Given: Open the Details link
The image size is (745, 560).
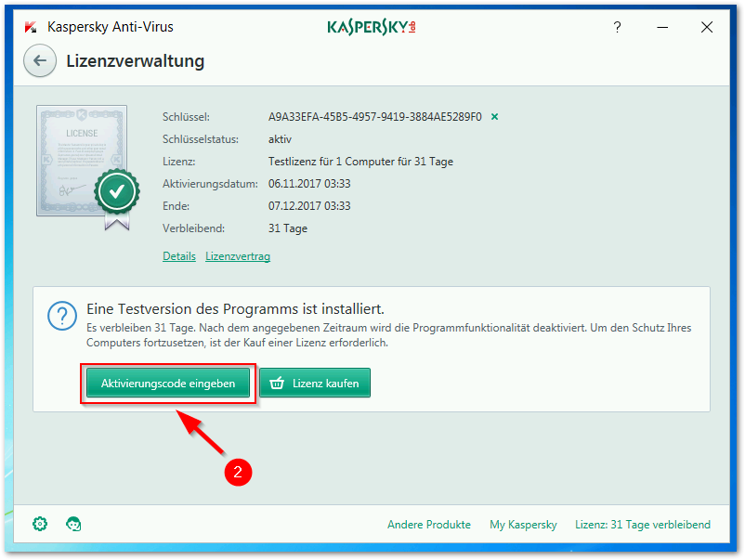Looking at the screenshot, I should [179, 256].
